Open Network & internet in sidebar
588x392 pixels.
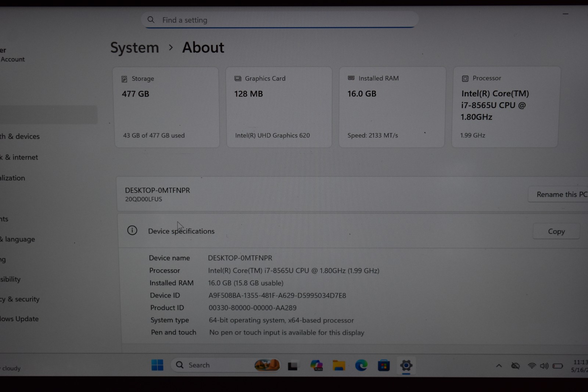pyautogui.click(x=19, y=157)
